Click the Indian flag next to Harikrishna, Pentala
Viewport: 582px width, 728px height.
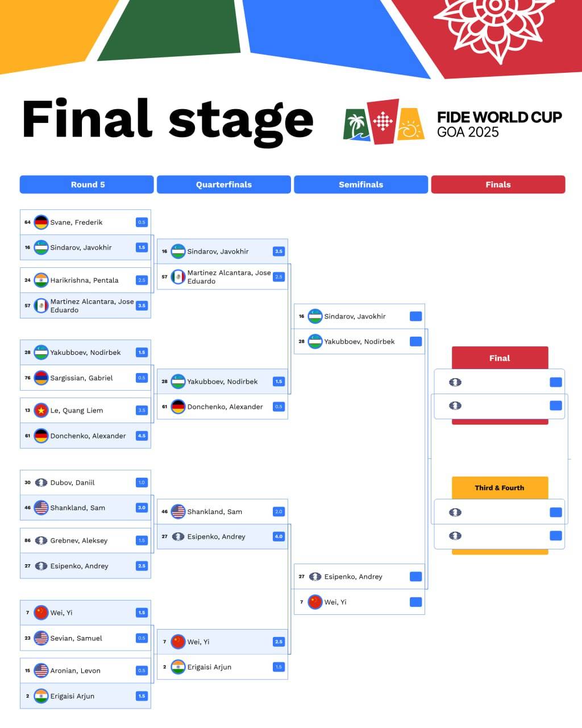(x=41, y=280)
